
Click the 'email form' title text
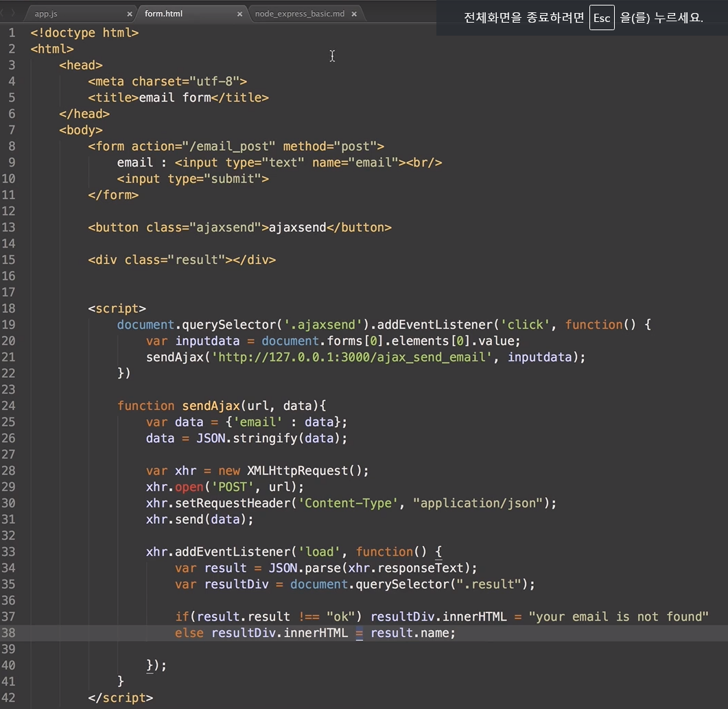click(x=175, y=98)
